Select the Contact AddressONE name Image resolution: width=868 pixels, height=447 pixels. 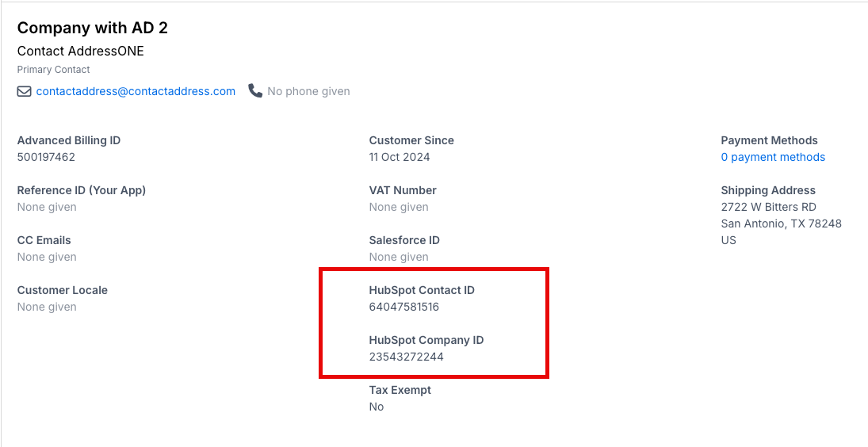(81, 51)
